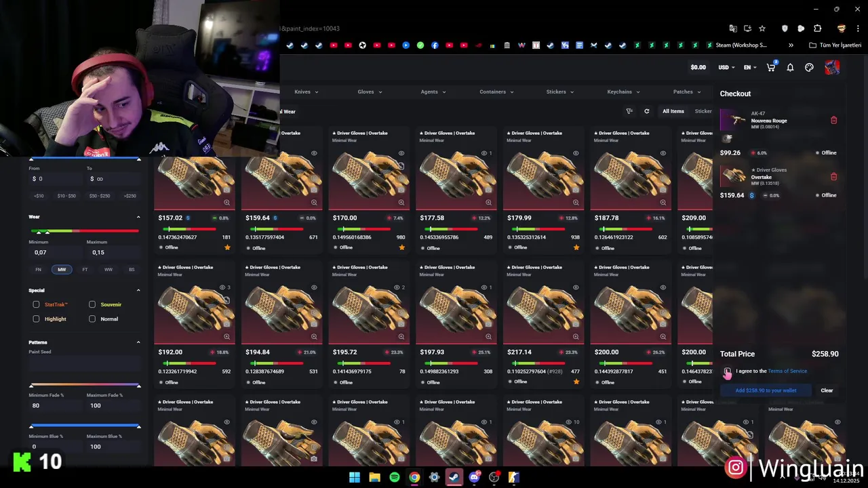Open Discord from the taskbar

coord(474,477)
